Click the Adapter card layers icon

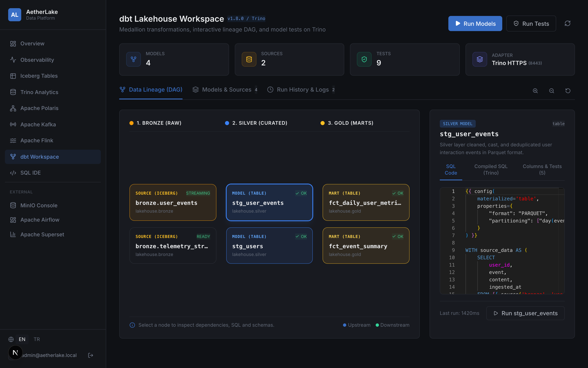[479, 59]
